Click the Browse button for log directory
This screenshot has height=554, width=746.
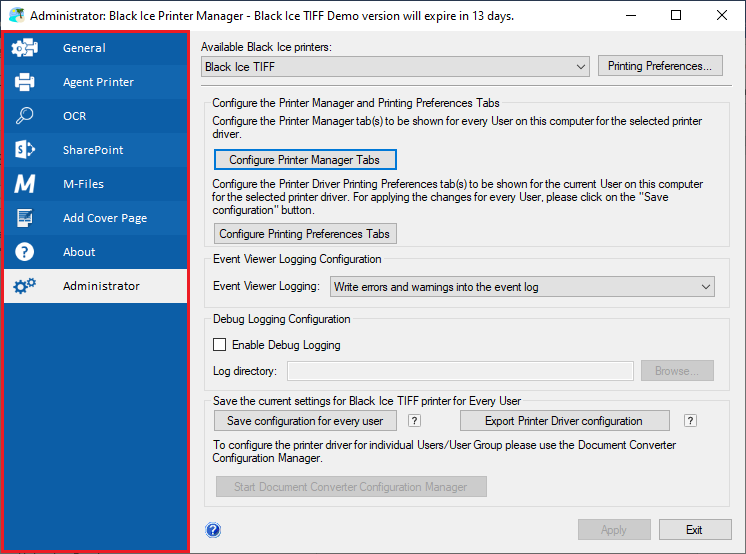[x=677, y=371]
